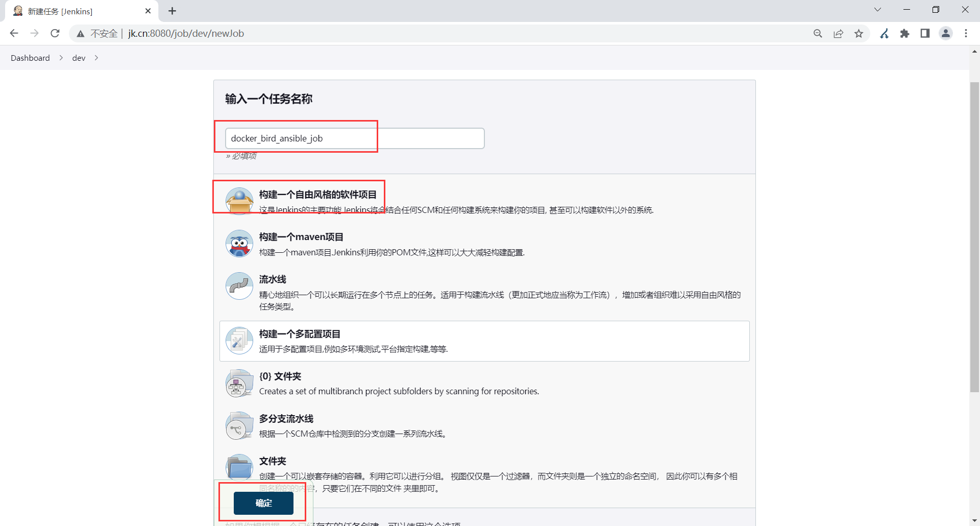Image resolution: width=980 pixels, height=526 pixels.
Task: Click the maven description mentioning POM文件
Action: tap(392, 252)
